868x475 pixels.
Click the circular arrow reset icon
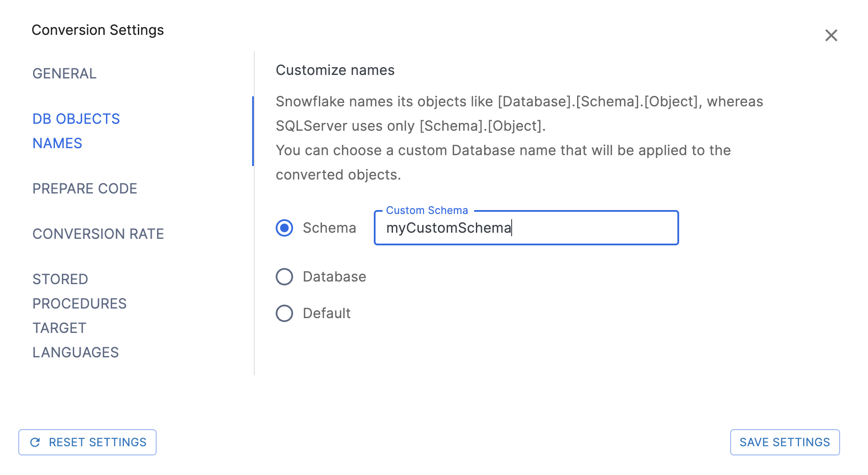[x=35, y=442]
